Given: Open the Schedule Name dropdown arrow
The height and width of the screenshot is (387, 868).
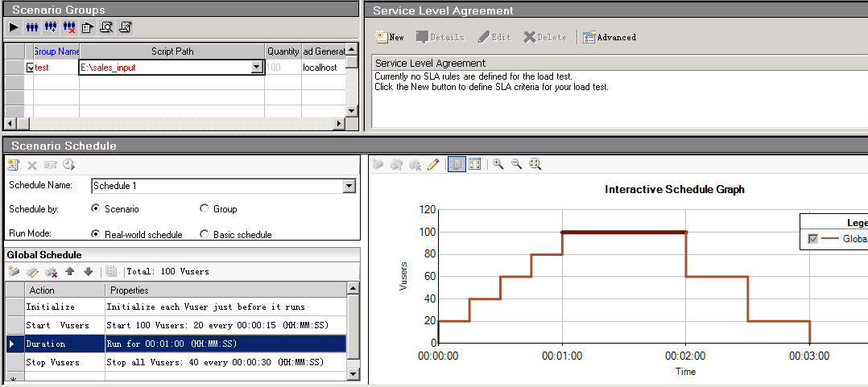Looking at the screenshot, I should (349, 187).
